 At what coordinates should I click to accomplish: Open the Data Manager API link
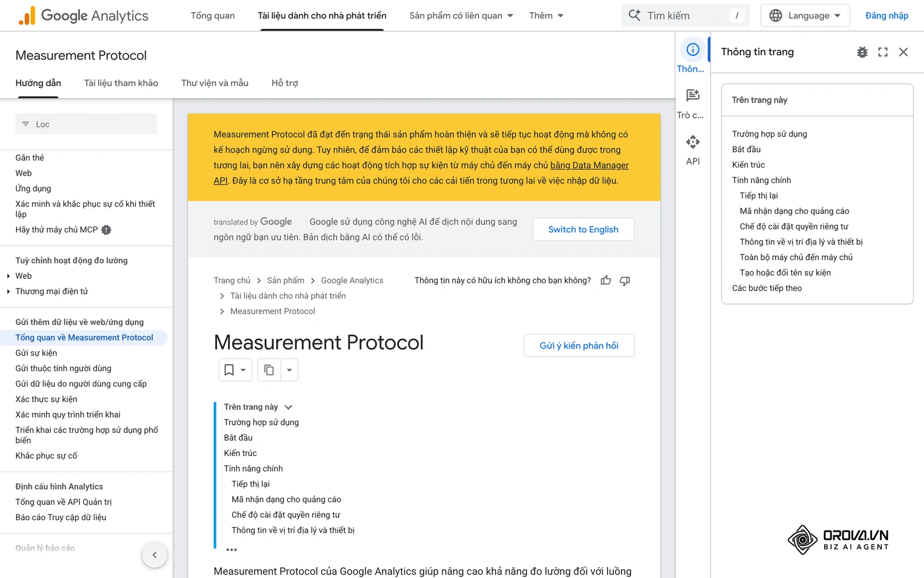590,165
